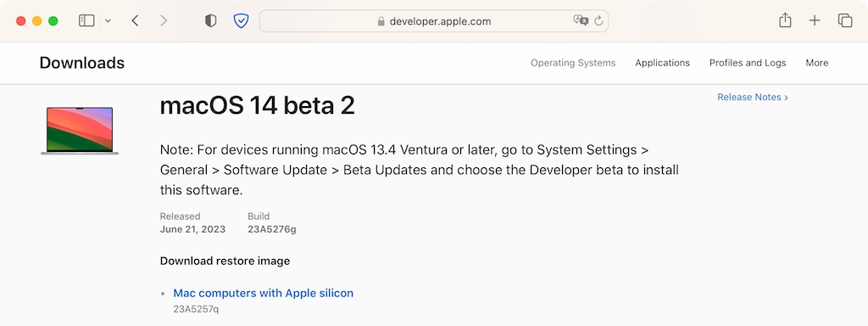Select the build number 23A5276g
Image resolution: width=868 pixels, height=326 pixels.
[x=272, y=229]
